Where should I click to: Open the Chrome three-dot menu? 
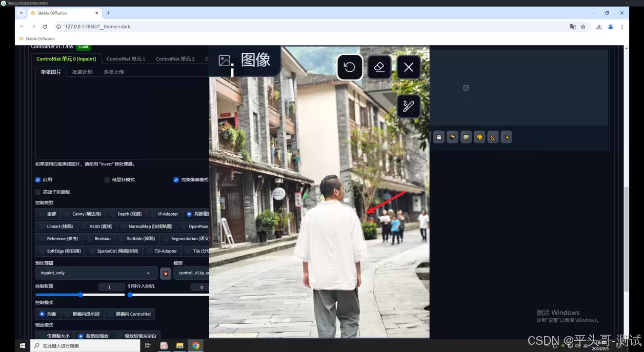click(x=622, y=27)
